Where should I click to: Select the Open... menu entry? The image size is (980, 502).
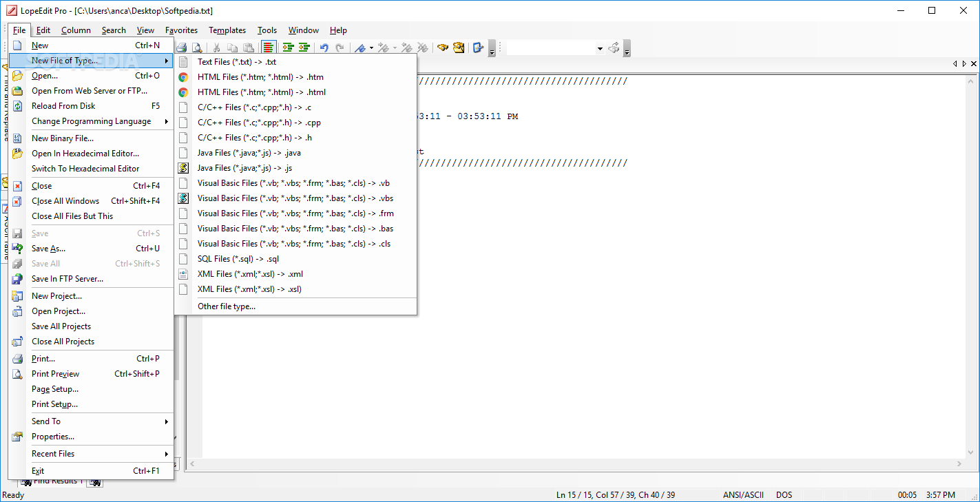91,76
